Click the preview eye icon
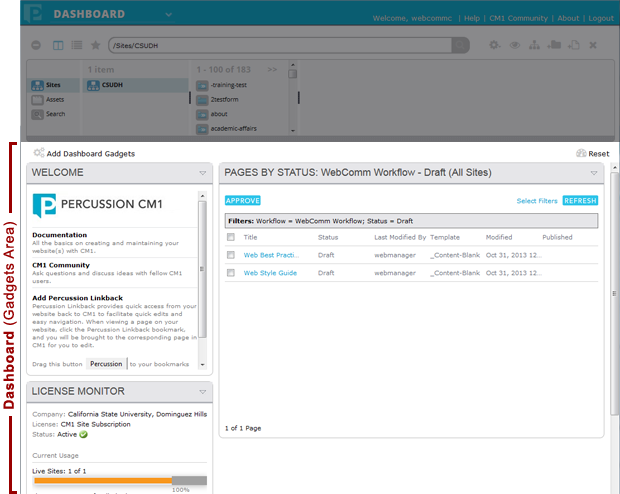This screenshot has height=494, width=620. pyautogui.click(x=514, y=45)
